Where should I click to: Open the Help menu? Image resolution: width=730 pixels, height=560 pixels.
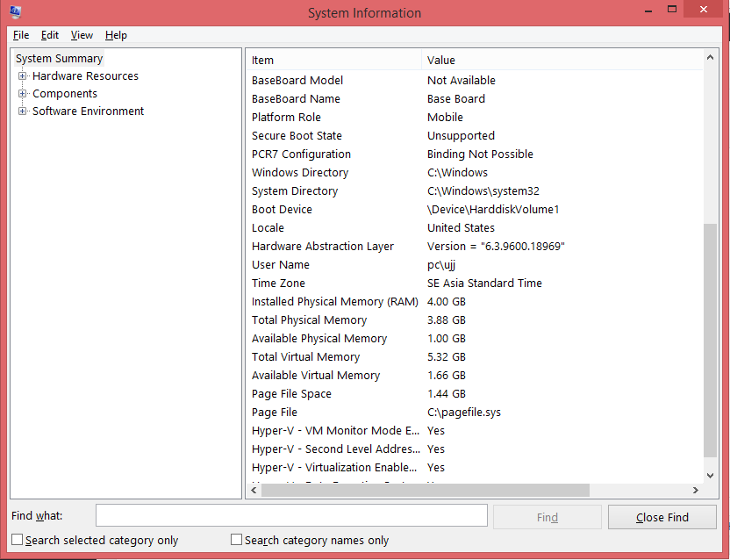[116, 35]
